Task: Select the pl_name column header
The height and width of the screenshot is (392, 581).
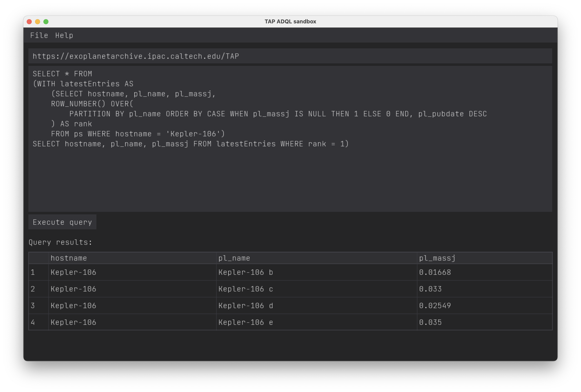Action: coord(234,258)
